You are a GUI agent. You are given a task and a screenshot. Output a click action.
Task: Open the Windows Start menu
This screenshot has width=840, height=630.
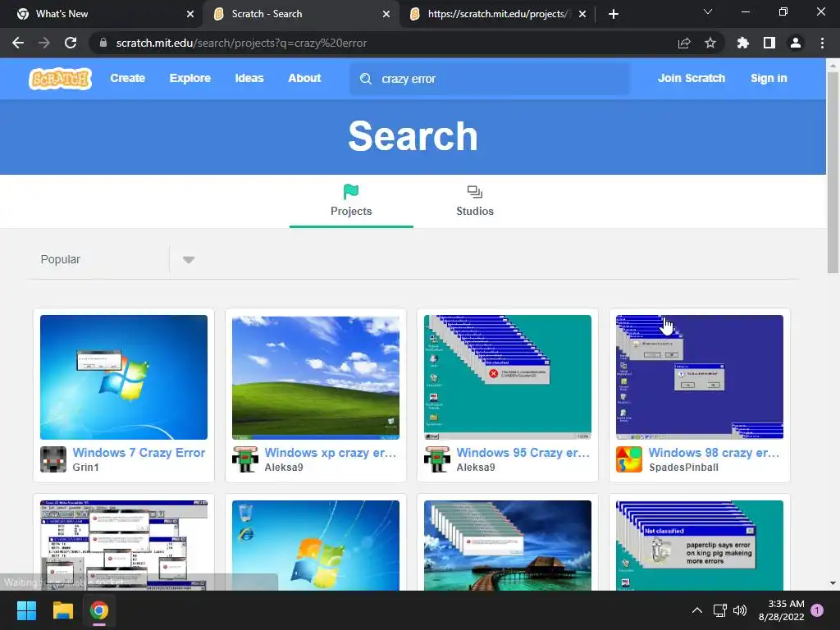point(26,610)
